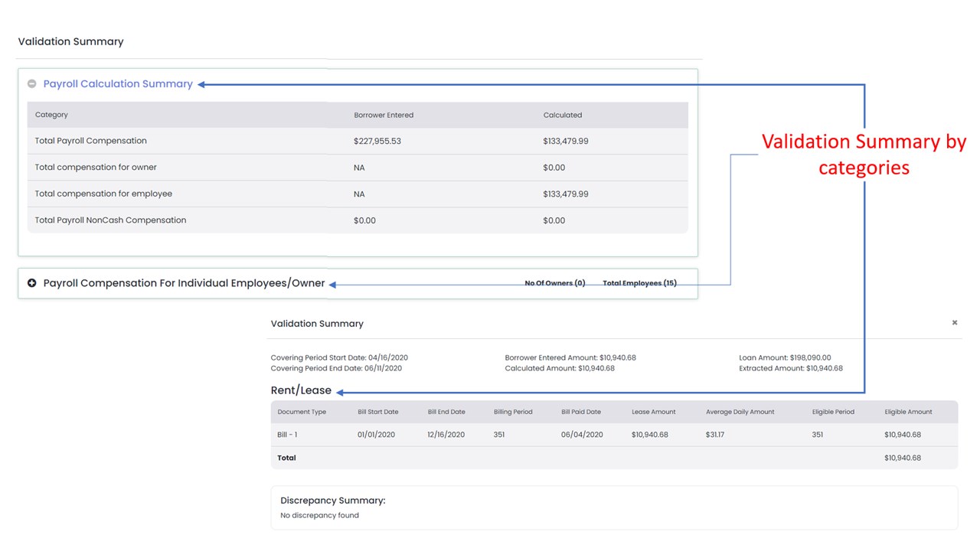Select Total compensation for employee row
This screenshot has width=980, height=551.
[358, 194]
